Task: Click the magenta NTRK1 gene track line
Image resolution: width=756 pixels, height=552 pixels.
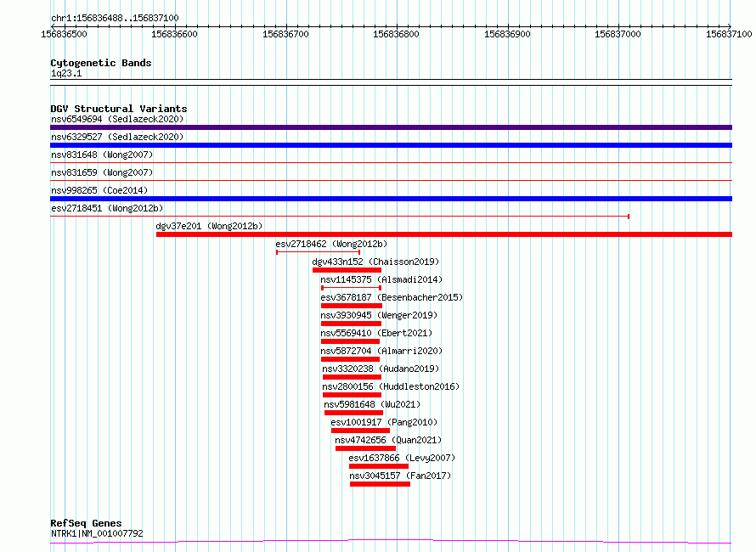Action: pos(391,541)
